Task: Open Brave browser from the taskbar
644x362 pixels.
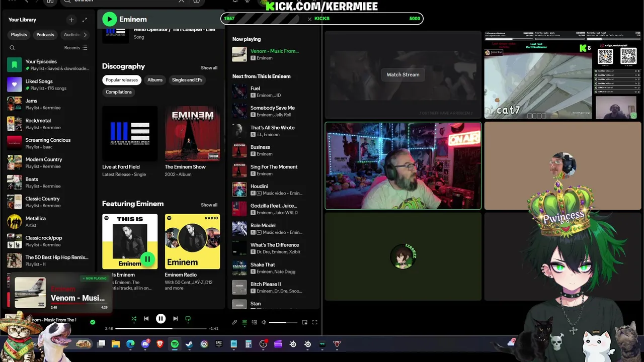Action: tap(160, 344)
